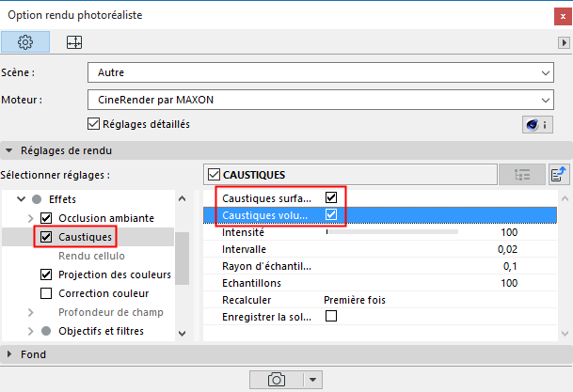This screenshot has width=573, height=392.
Task: Toggle the Correction couleur checkbox
Action: pos(46,293)
